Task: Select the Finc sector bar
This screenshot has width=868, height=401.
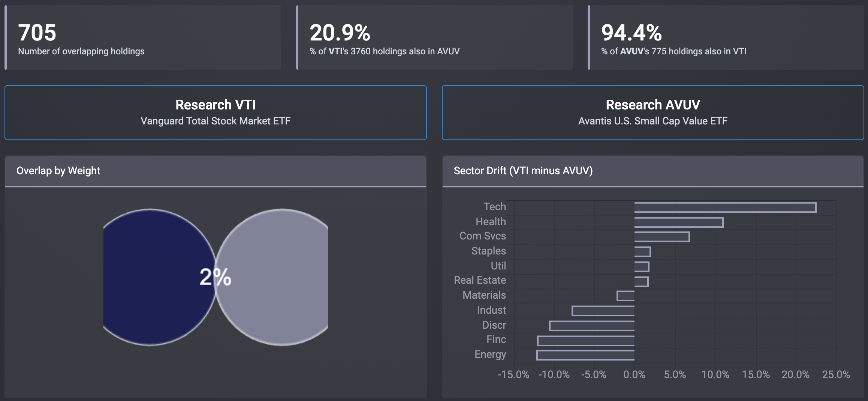Action: (586, 341)
